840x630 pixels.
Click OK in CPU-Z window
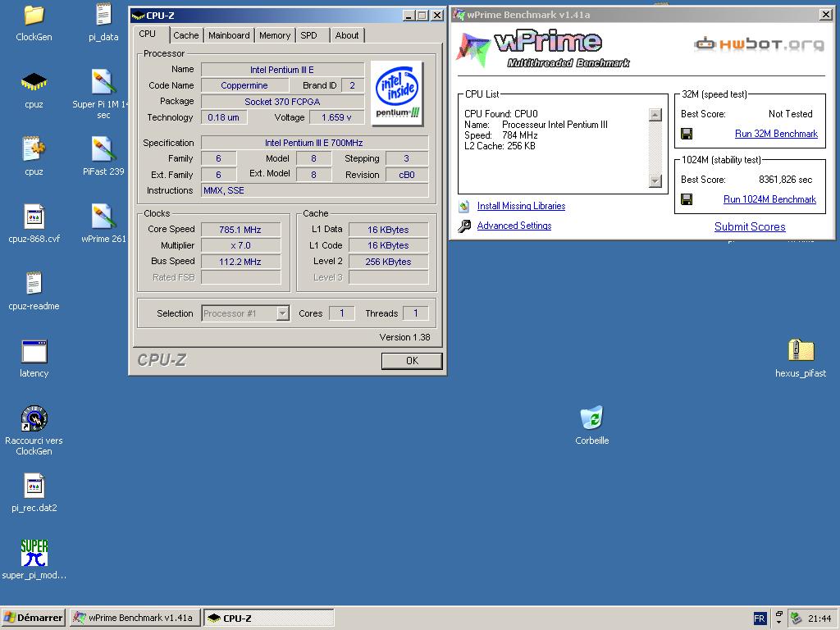[412, 361]
